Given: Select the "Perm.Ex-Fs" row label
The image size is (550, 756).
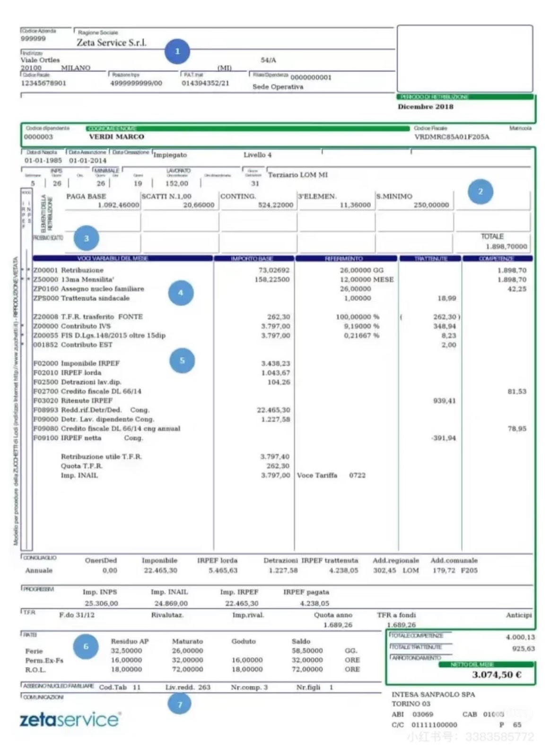Looking at the screenshot, I should 44,660.
